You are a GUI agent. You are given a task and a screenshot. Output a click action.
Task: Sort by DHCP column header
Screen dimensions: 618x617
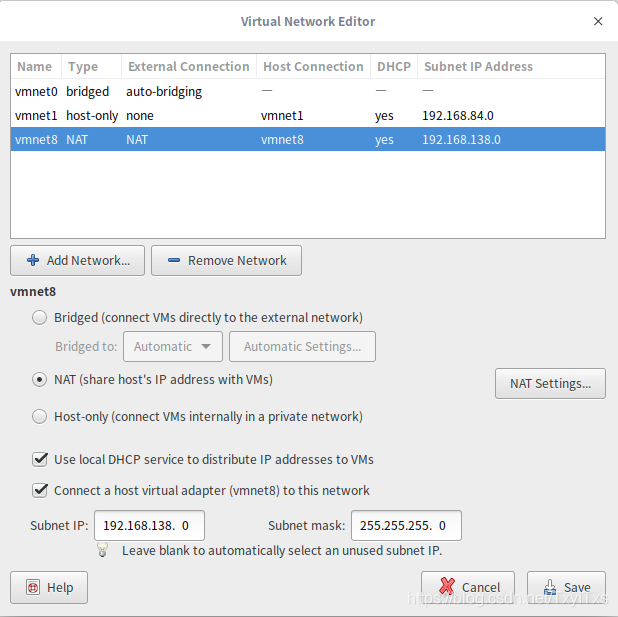394,66
